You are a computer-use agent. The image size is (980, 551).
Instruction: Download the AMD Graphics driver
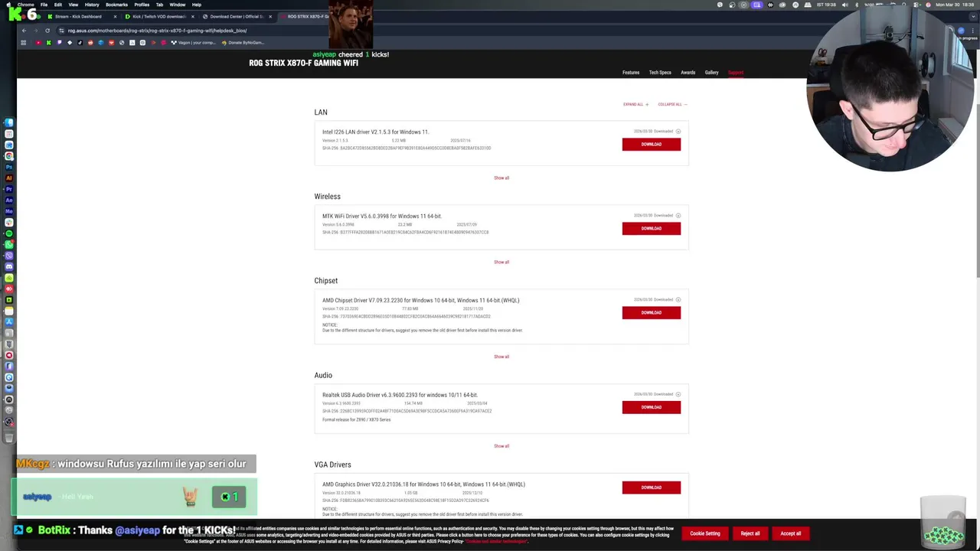652,487
